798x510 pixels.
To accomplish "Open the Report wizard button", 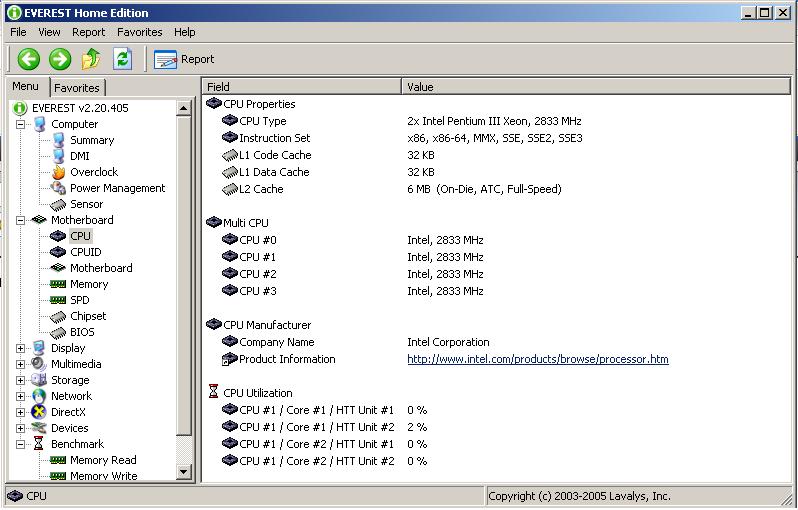I will (184, 60).
